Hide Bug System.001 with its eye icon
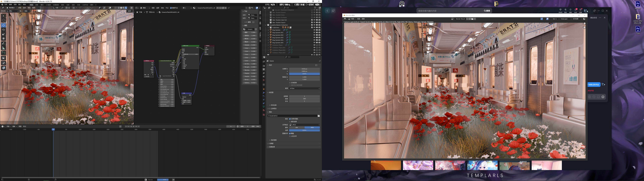 (314, 33)
